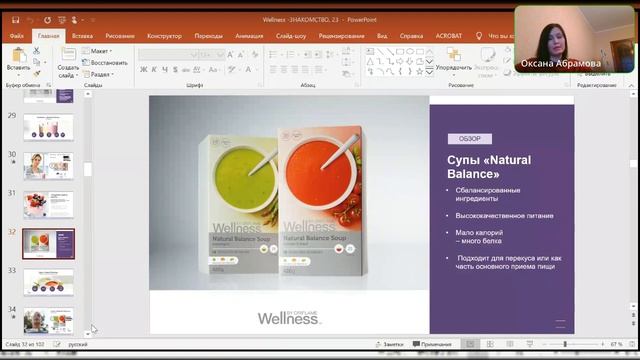Pick the right arrow shape in the gallery
The width and height of the screenshot is (640, 360).
[x=400, y=62]
